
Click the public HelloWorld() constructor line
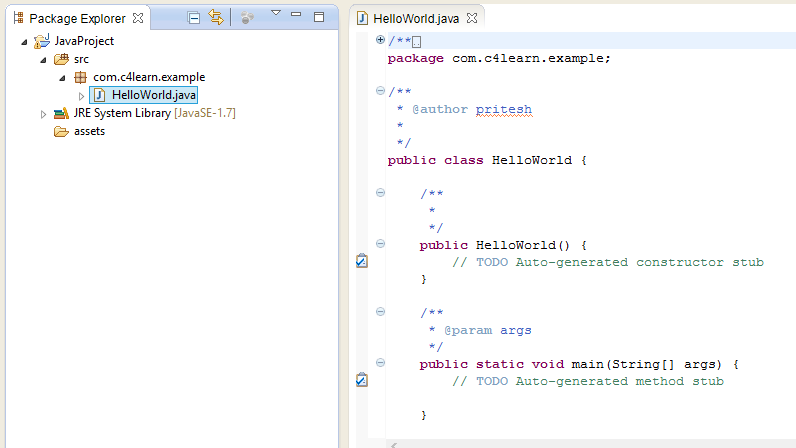503,245
